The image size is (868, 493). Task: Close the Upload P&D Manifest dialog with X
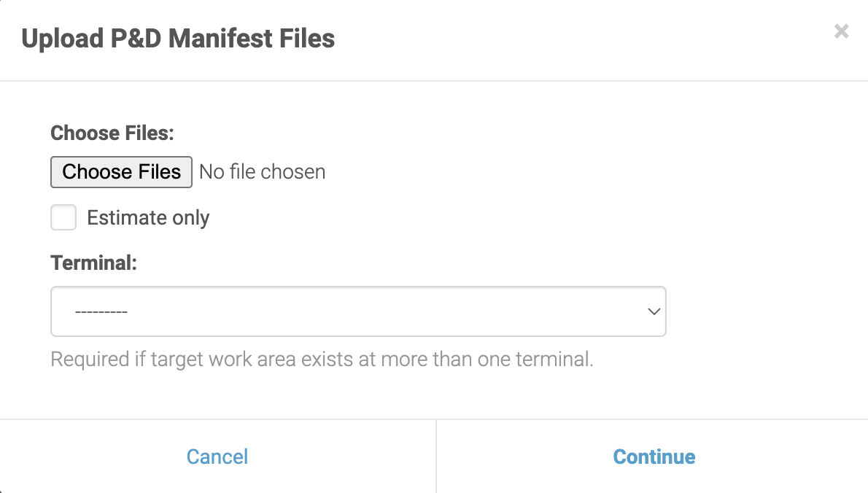tap(841, 31)
